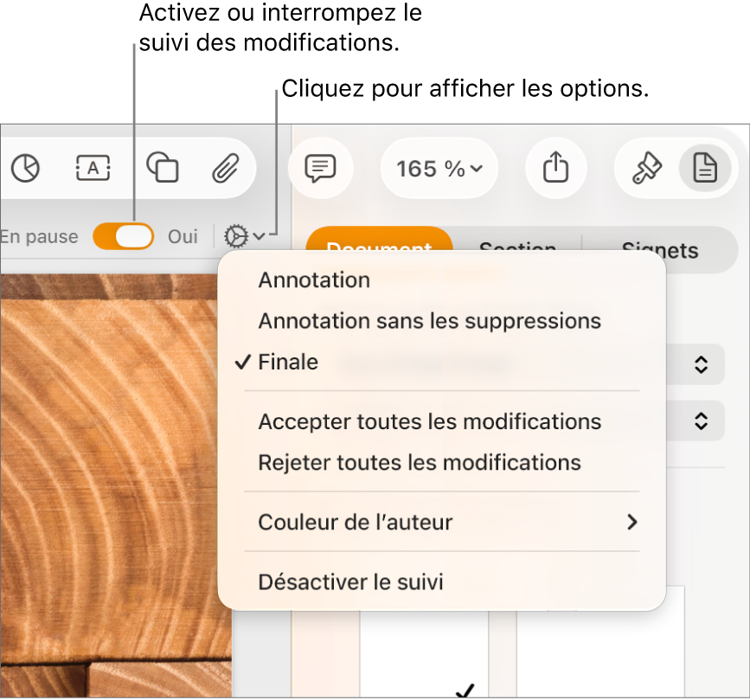Open the 165 % zoom dropdown
The height and width of the screenshot is (700, 750).
pos(439,169)
